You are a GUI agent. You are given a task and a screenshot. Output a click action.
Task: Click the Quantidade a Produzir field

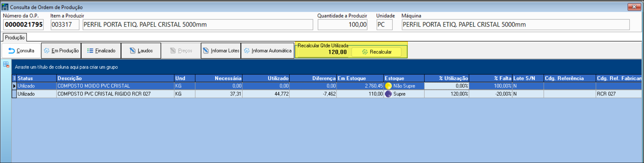[342, 25]
